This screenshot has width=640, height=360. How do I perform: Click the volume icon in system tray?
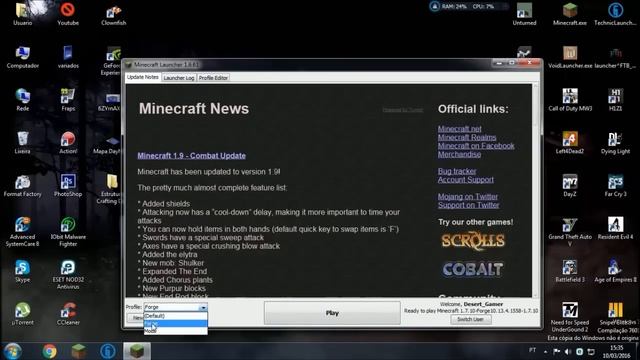pos(568,351)
